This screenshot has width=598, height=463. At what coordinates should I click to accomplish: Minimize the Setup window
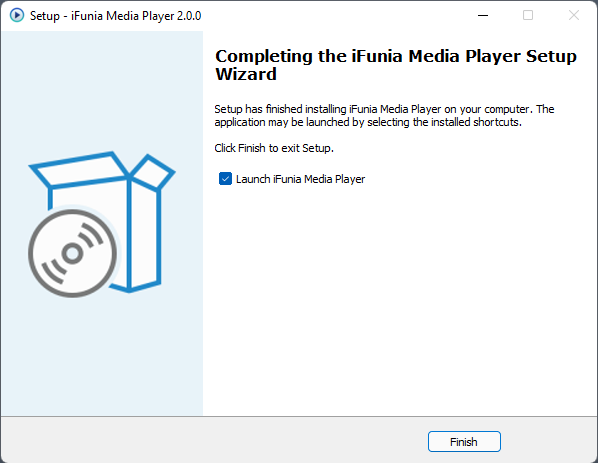click(x=483, y=15)
